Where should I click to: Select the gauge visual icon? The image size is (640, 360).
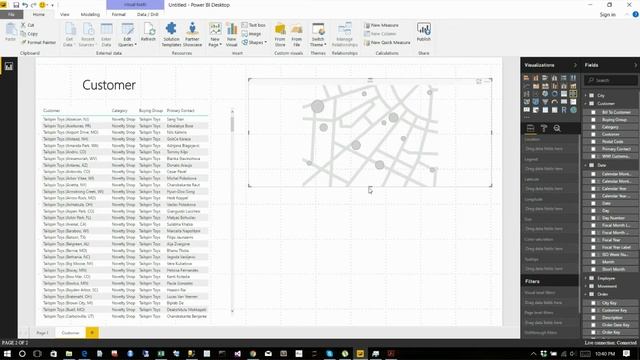coord(554,102)
